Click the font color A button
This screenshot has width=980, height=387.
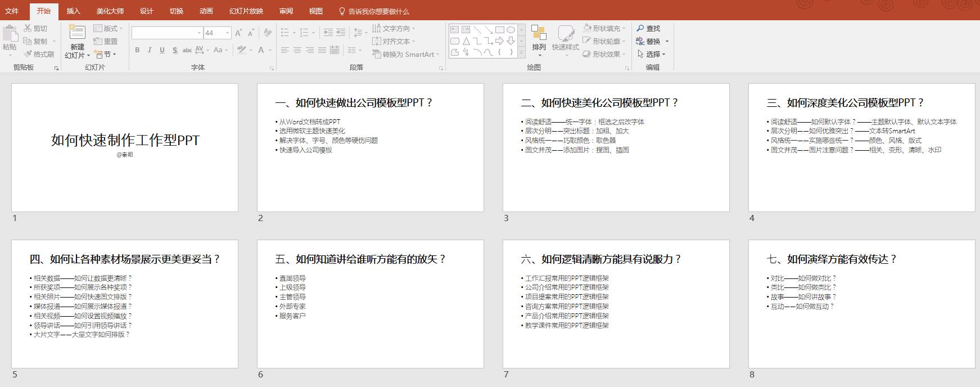(261, 50)
